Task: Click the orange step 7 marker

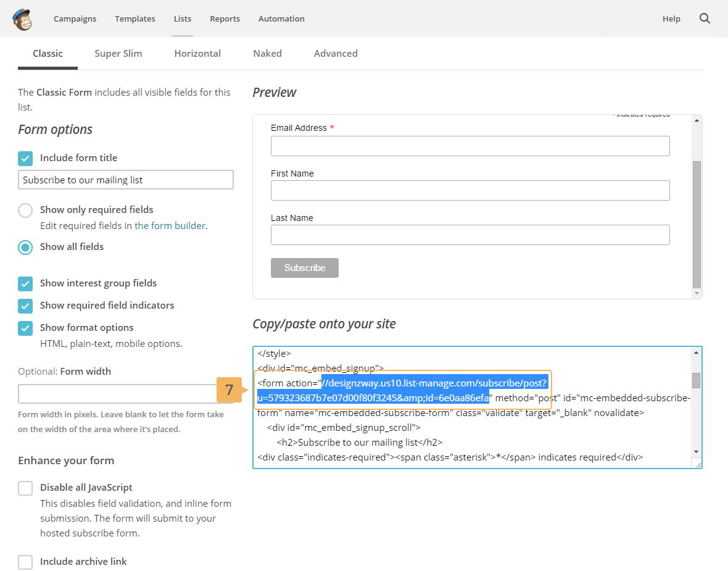Action: click(x=229, y=390)
